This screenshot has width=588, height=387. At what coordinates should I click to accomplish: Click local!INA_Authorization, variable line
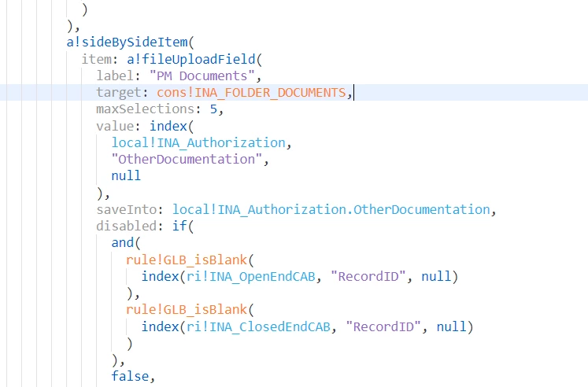pos(202,142)
